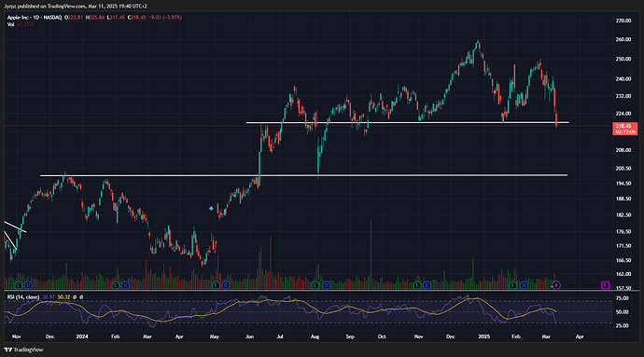Click the high price value 225.84

97,18
